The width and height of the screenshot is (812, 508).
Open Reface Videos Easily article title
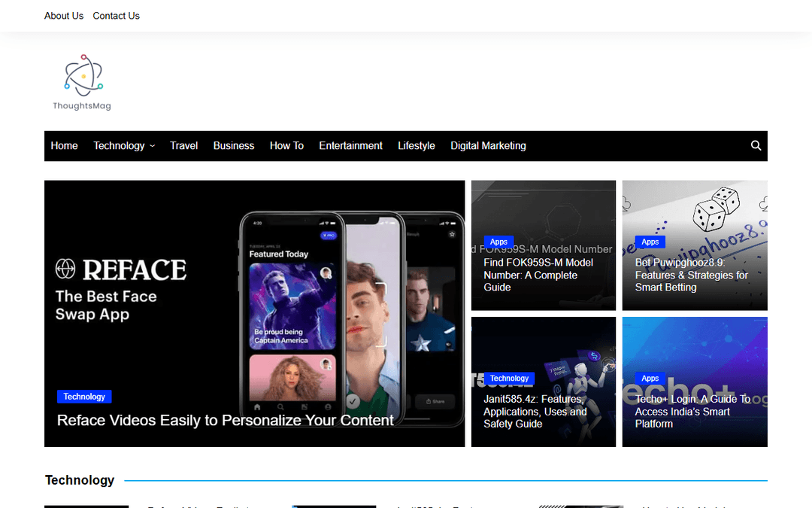[x=226, y=420]
